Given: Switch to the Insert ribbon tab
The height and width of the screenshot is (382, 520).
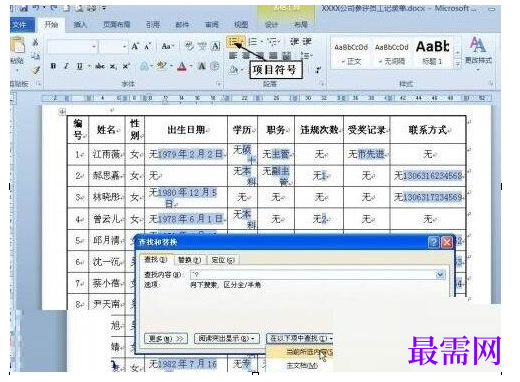Looking at the screenshot, I should (80, 25).
